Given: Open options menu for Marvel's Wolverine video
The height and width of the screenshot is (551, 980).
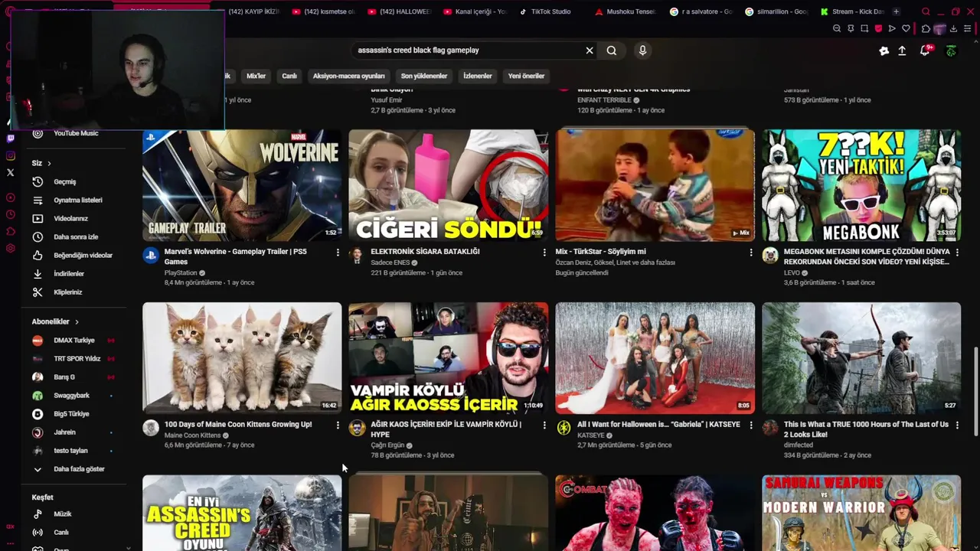Looking at the screenshot, I should tap(338, 253).
